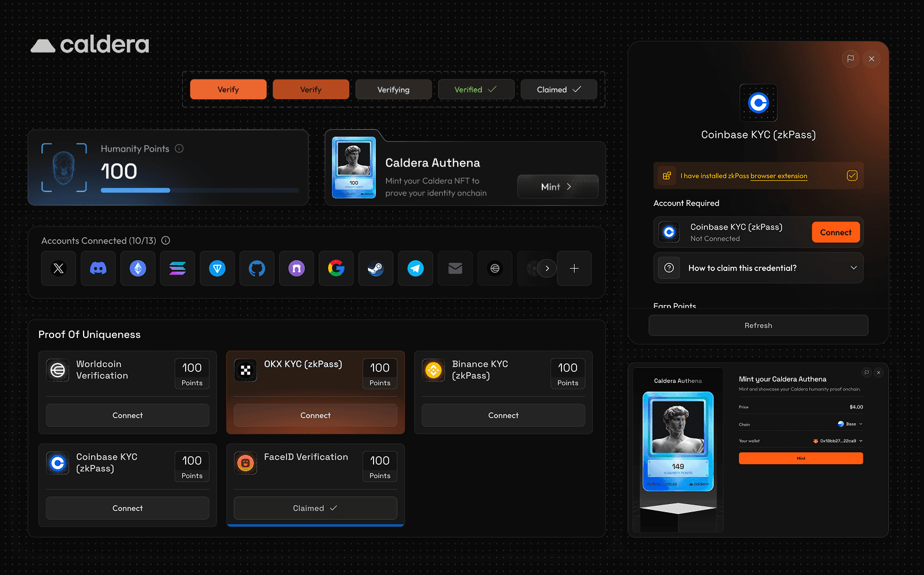Click the 100 Points badge on Binance KYC card
Screen dimensions: 924x575
coord(568,374)
